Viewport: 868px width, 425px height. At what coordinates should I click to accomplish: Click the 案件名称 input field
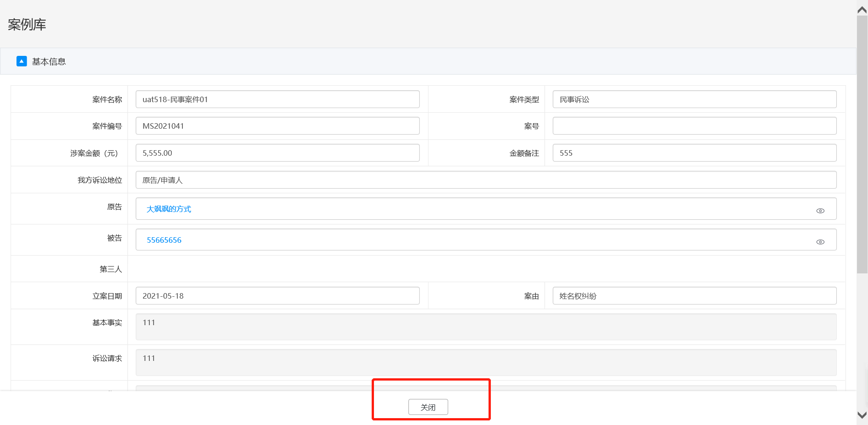[x=277, y=99]
